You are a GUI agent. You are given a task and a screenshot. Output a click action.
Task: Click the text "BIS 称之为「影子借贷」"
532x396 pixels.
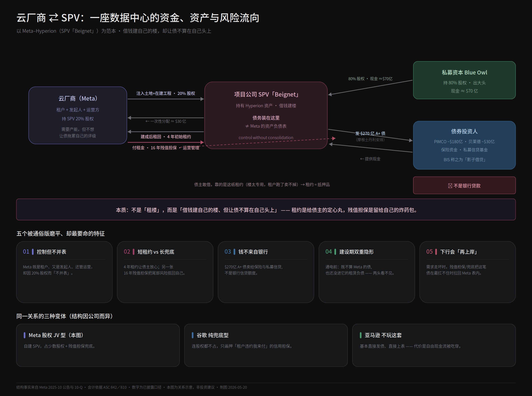click(464, 160)
